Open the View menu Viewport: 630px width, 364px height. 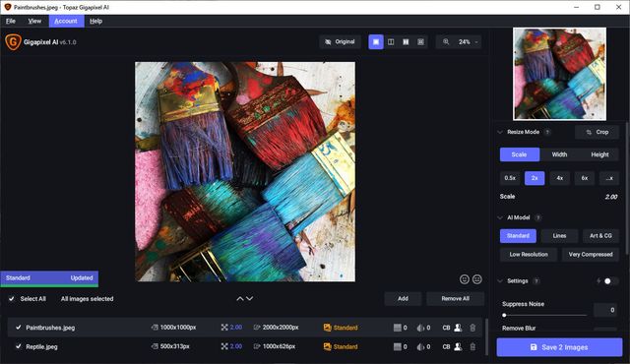click(34, 22)
